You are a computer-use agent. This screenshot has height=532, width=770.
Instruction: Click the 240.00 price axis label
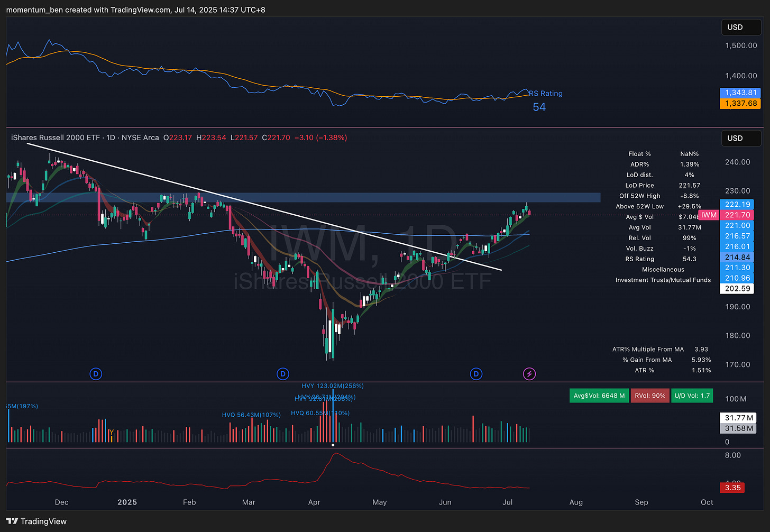tap(737, 162)
